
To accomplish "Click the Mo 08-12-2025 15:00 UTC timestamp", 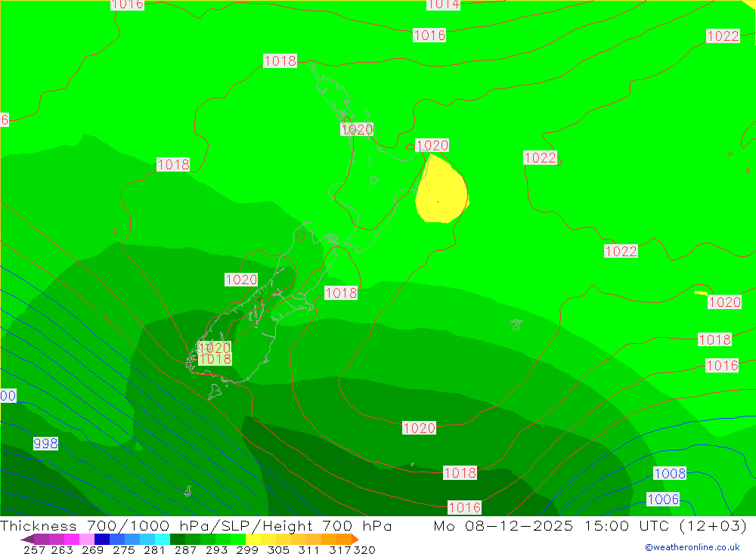I will tap(590, 525).
